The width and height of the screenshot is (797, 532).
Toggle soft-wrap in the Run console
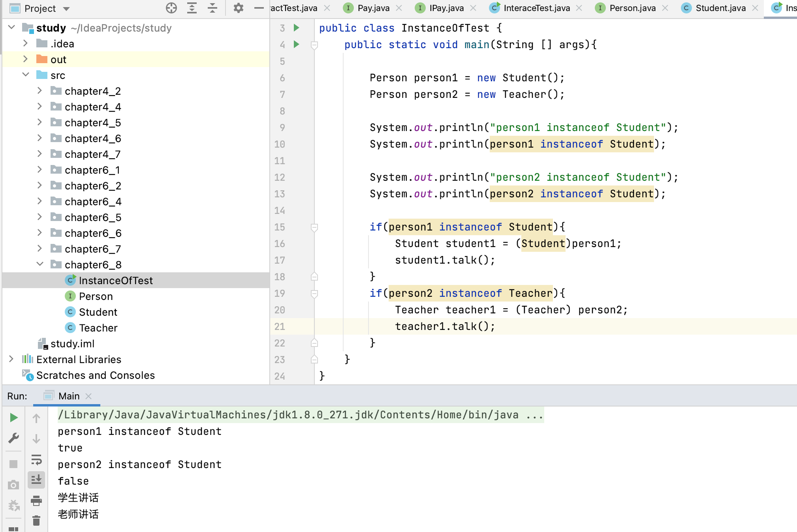pos(36,460)
